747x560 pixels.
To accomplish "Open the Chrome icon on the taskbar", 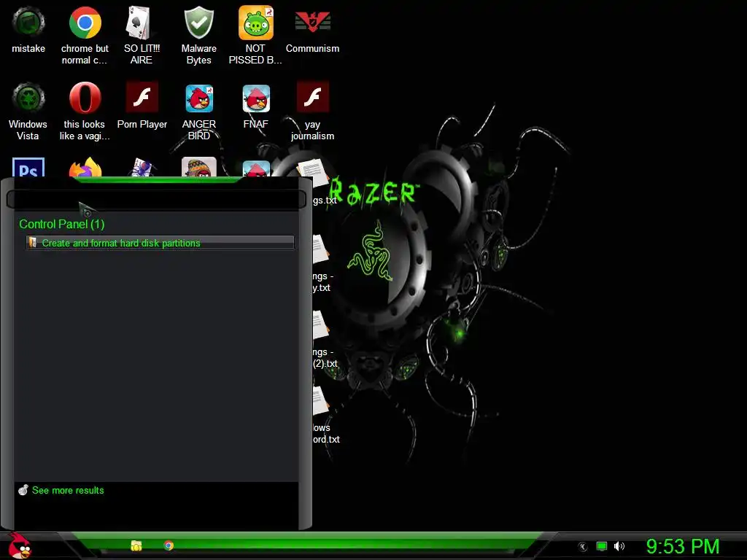I will [169, 545].
